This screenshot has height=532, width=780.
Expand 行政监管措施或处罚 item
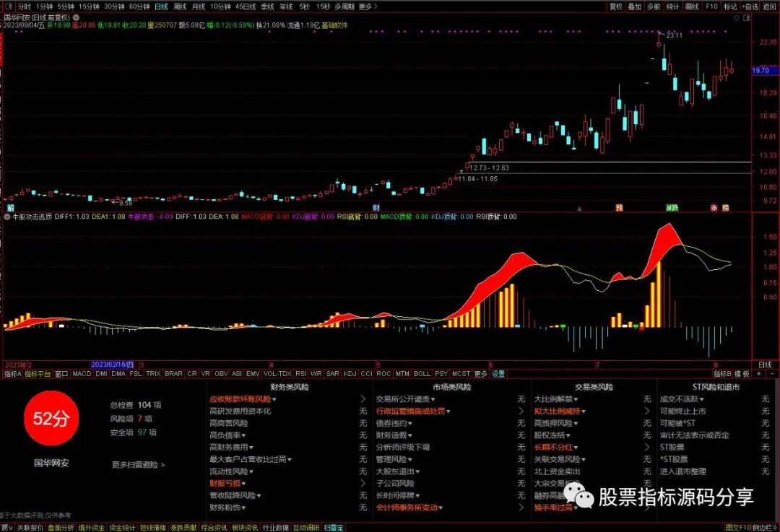point(413,411)
